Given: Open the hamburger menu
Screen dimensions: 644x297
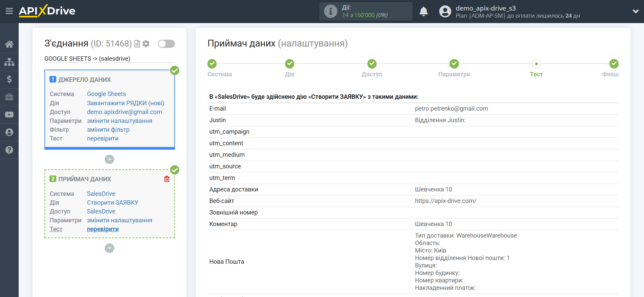Looking at the screenshot, I should click(x=9, y=11).
